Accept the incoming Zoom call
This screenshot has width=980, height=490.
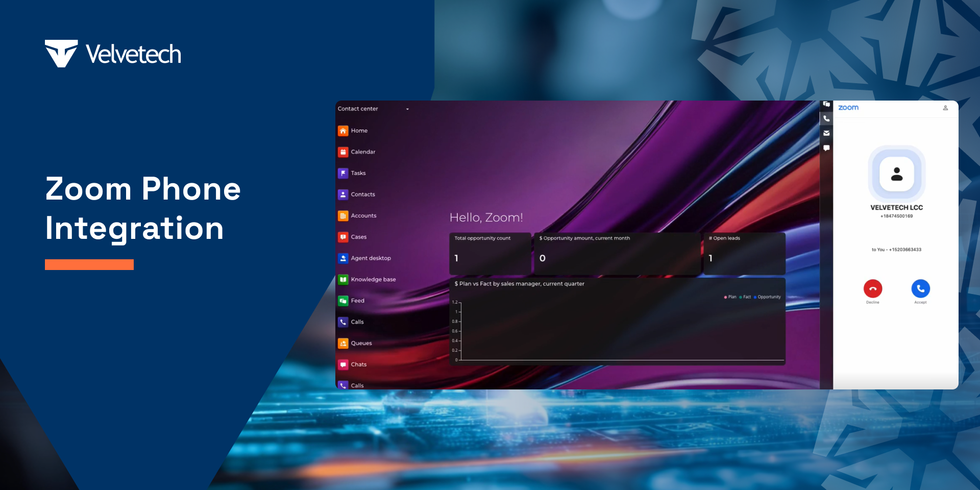921,289
